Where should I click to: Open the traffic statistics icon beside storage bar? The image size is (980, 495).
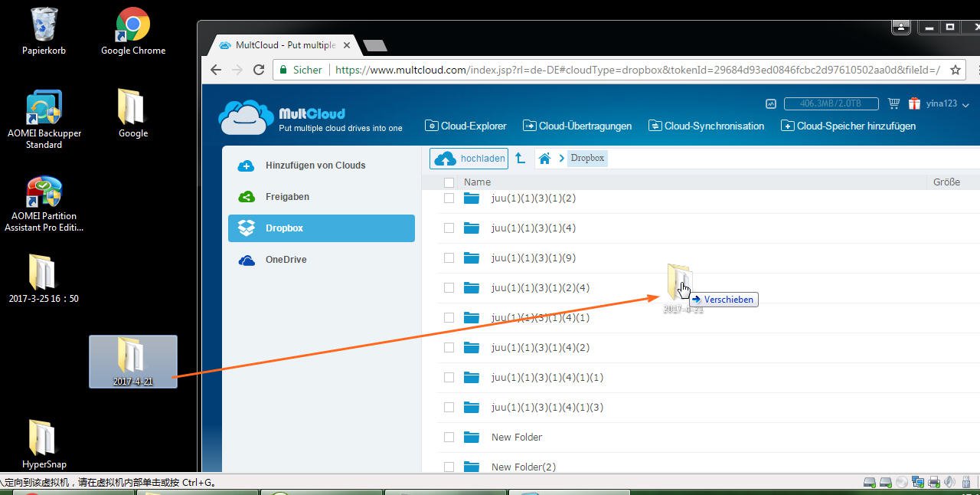[x=771, y=103]
